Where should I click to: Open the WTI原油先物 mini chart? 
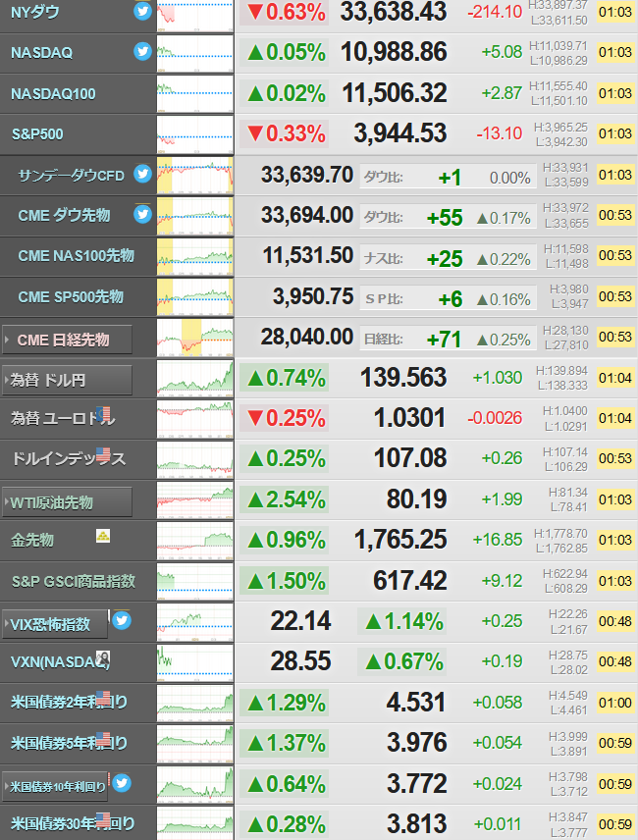click(195, 499)
